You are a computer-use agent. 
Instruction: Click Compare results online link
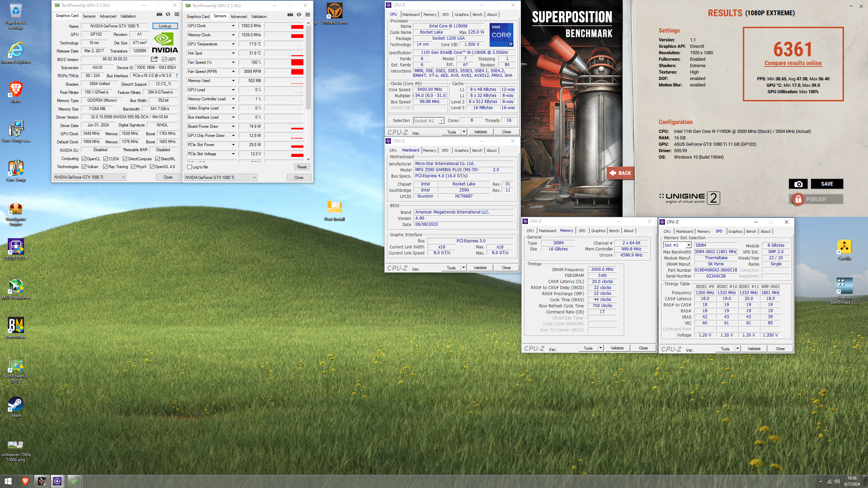pyautogui.click(x=793, y=63)
